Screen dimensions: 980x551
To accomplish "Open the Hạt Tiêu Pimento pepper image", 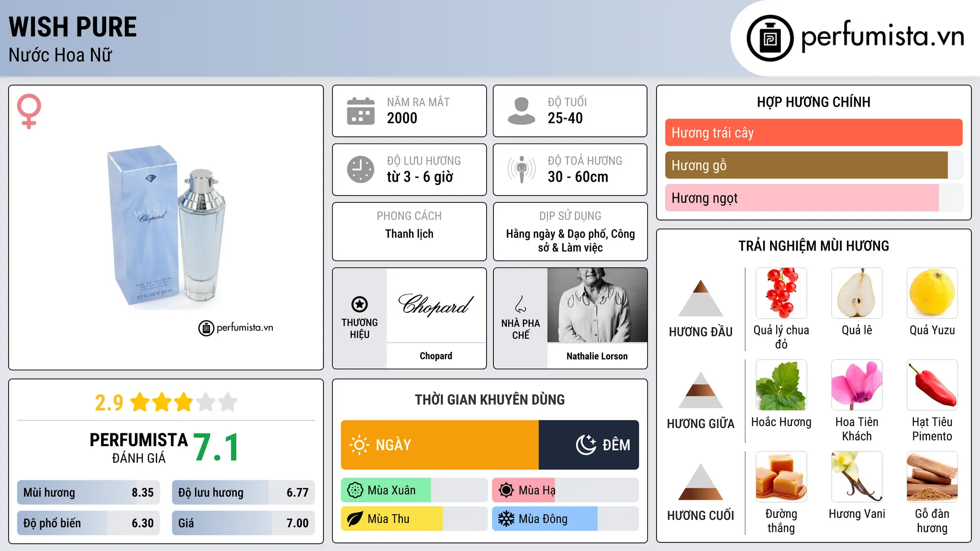I will [932, 385].
